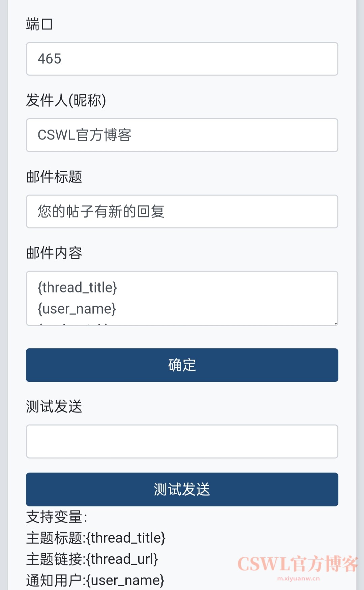Image resolution: width=364 pixels, height=590 pixels.
Task: Click {user_name} line inside email content box
Action: (77, 309)
